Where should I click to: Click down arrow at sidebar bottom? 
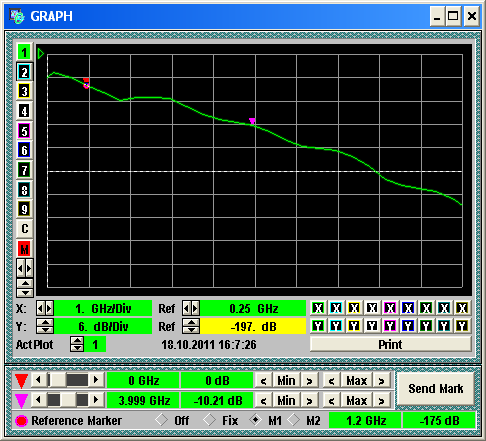click(x=25, y=293)
